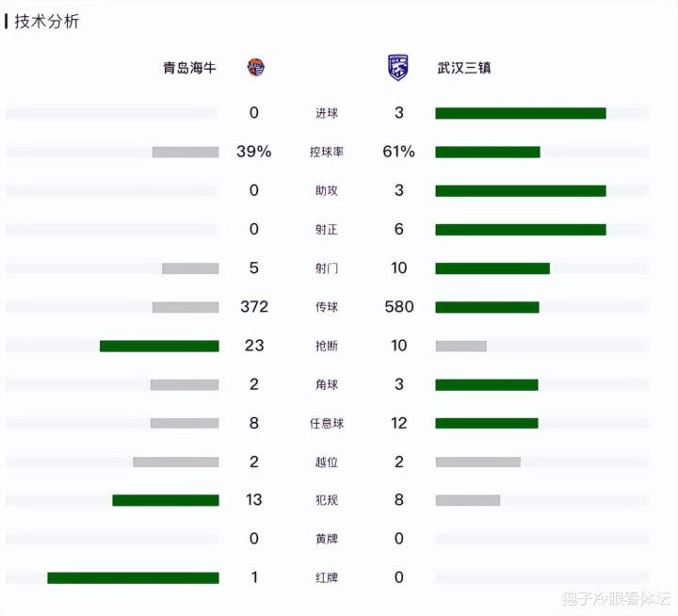Screen dimensions: 678x616
Task: Click the 黄牌 stat label
Action: pos(327,539)
